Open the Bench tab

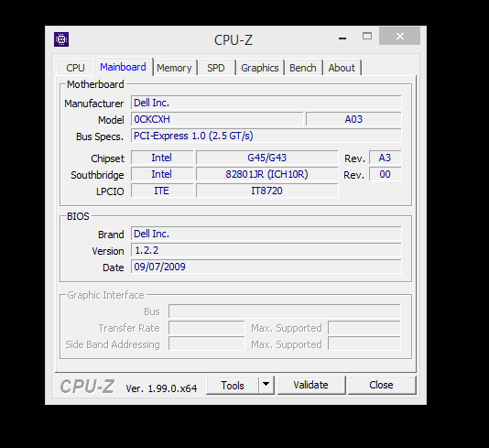303,68
